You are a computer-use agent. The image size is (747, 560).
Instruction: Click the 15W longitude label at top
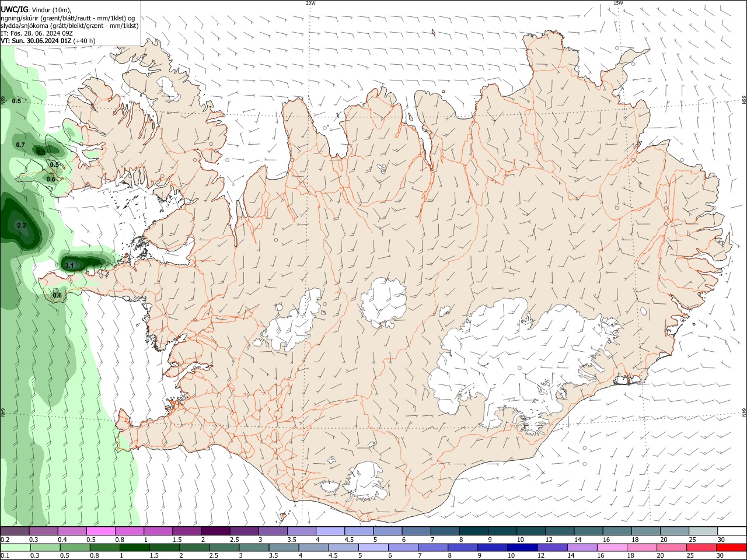[x=618, y=3]
